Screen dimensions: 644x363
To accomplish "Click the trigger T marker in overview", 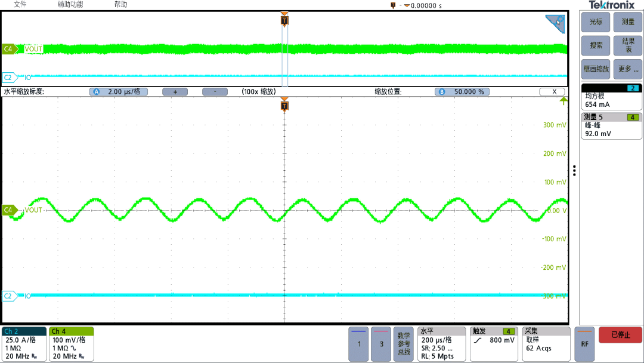I will 284,20.
